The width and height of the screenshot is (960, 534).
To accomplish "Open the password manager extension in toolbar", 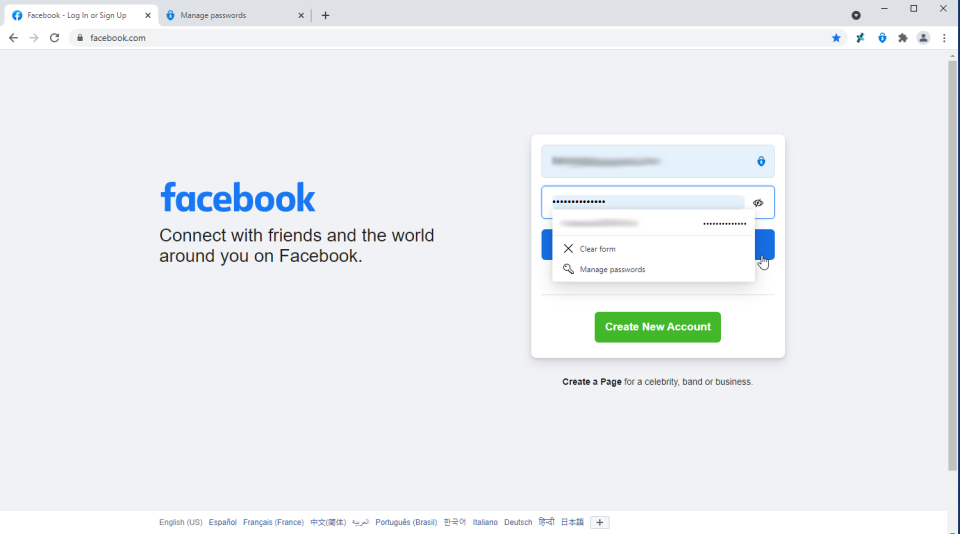I will [882, 38].
